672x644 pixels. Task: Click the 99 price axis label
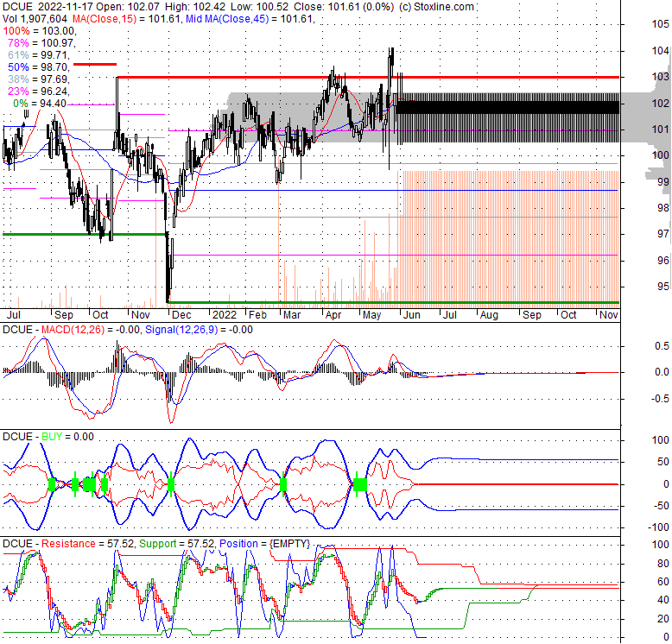click(x=663, y=181)
